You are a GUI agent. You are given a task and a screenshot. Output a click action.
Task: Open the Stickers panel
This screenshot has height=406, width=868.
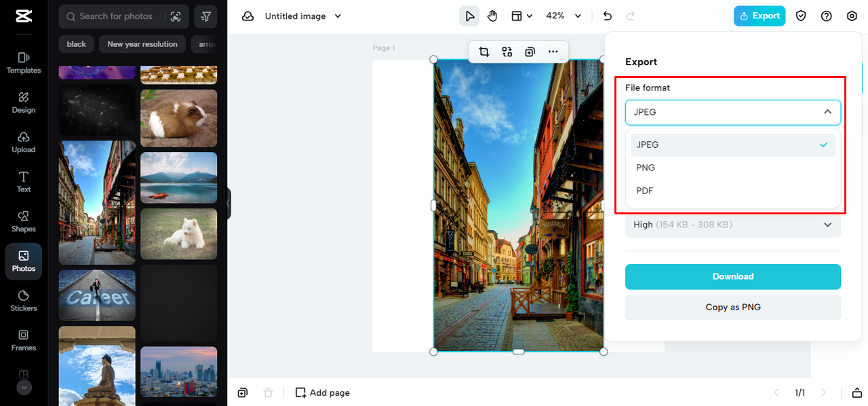click(x=24, y=301)
